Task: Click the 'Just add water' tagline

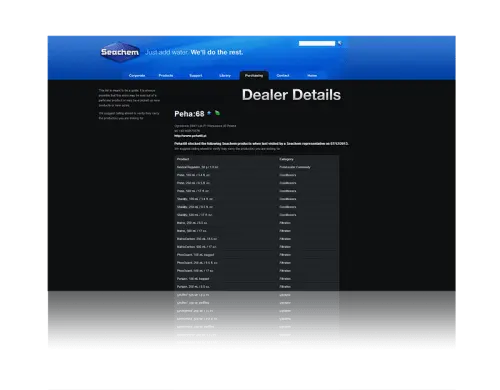Action: pyautogui.click(x=167, y=52)
